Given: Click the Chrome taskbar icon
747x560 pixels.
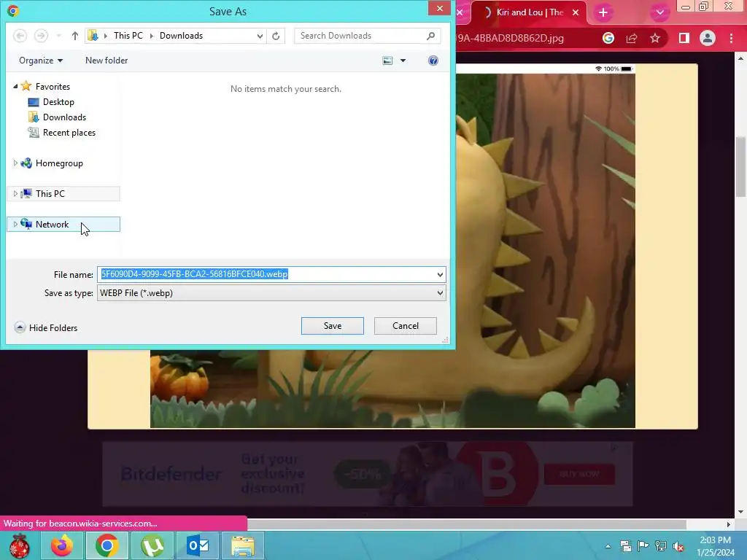Looking at the screenshot, I should (107, 545).
